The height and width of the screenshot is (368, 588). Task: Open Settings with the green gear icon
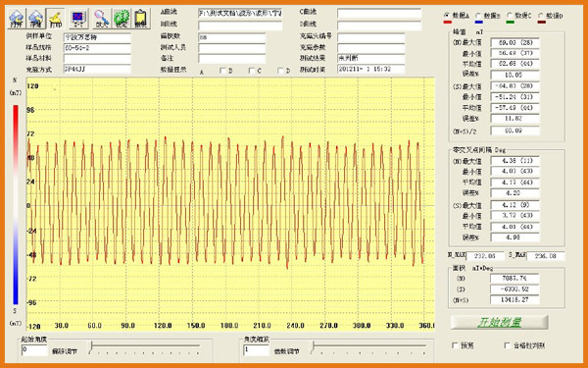click(x=122, y=19)
